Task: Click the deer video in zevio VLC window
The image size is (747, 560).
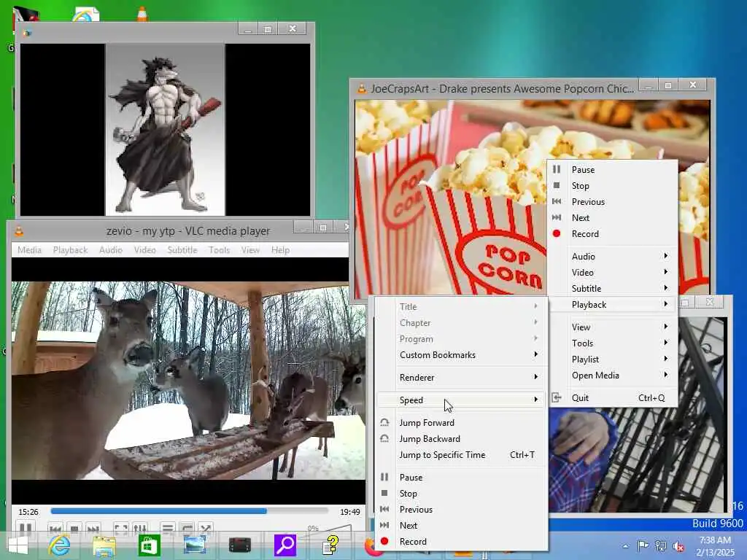Action: 189,380
